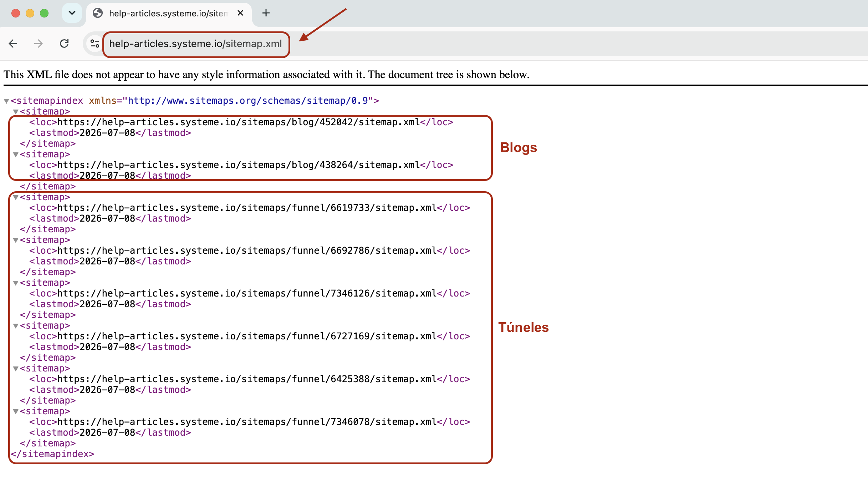
Task: Click the XML no style information notice
Action: 266,75
